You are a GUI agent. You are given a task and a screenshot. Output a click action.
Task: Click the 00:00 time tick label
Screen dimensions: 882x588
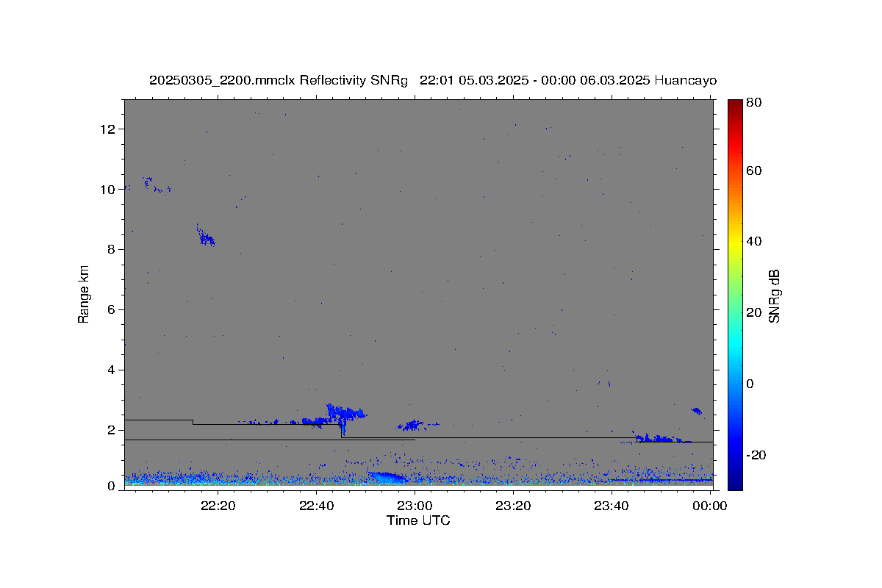coord(709,506)
